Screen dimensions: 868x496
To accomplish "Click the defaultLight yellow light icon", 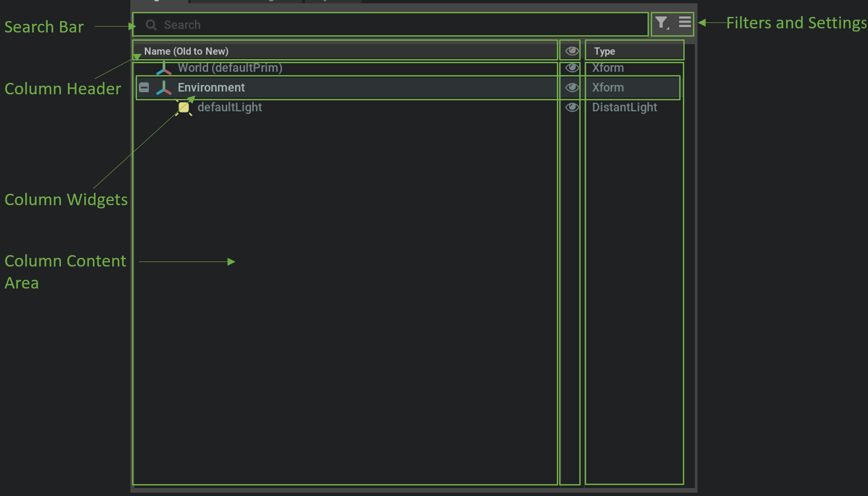I will coord(184,108).
